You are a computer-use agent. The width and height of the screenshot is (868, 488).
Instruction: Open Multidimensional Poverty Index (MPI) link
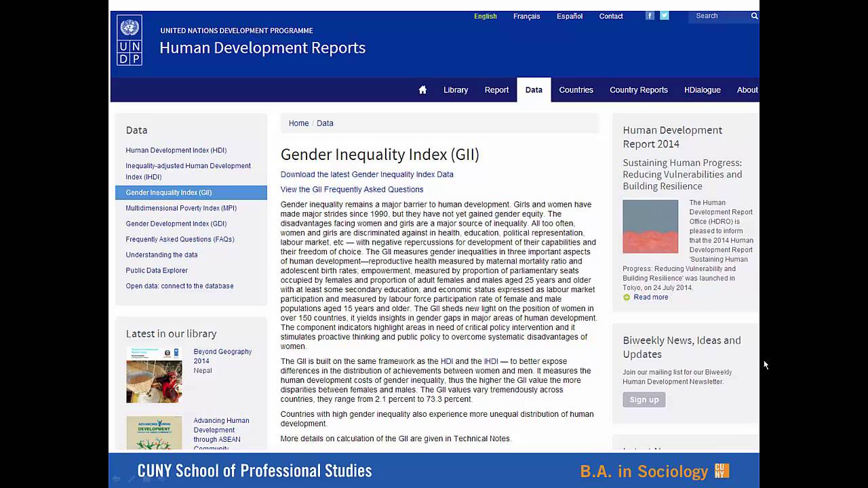(181, 208)
